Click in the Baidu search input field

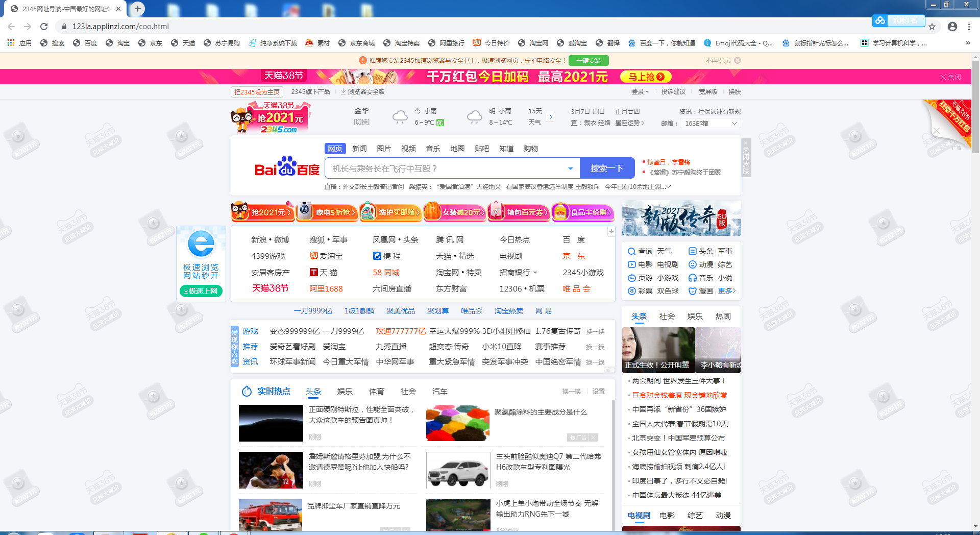coord(447,168)
